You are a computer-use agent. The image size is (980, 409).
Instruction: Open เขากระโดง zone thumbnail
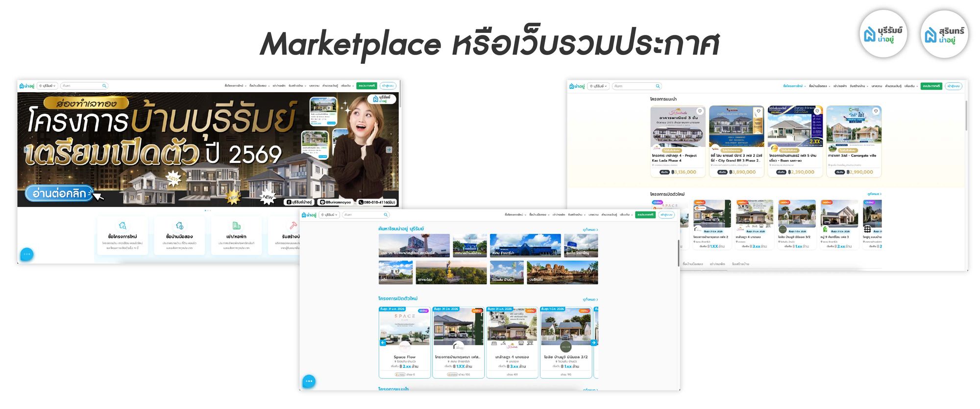coord(451,273)
